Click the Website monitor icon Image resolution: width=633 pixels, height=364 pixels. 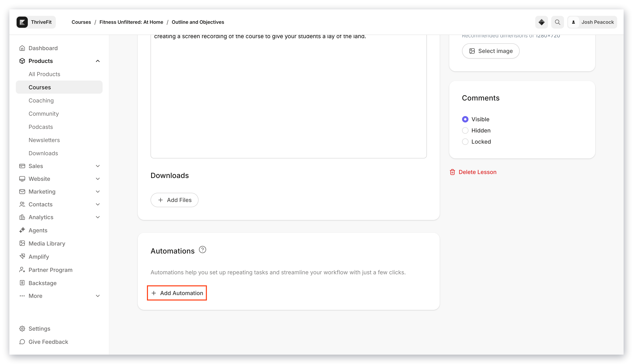22,179
